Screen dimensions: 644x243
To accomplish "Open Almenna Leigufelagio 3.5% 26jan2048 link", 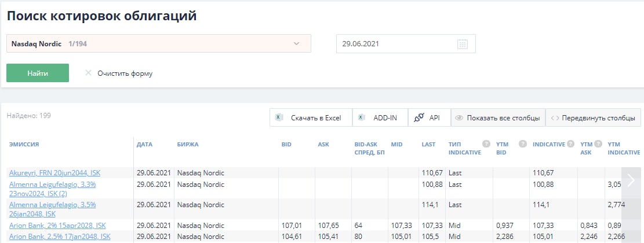I will (53, 209).
